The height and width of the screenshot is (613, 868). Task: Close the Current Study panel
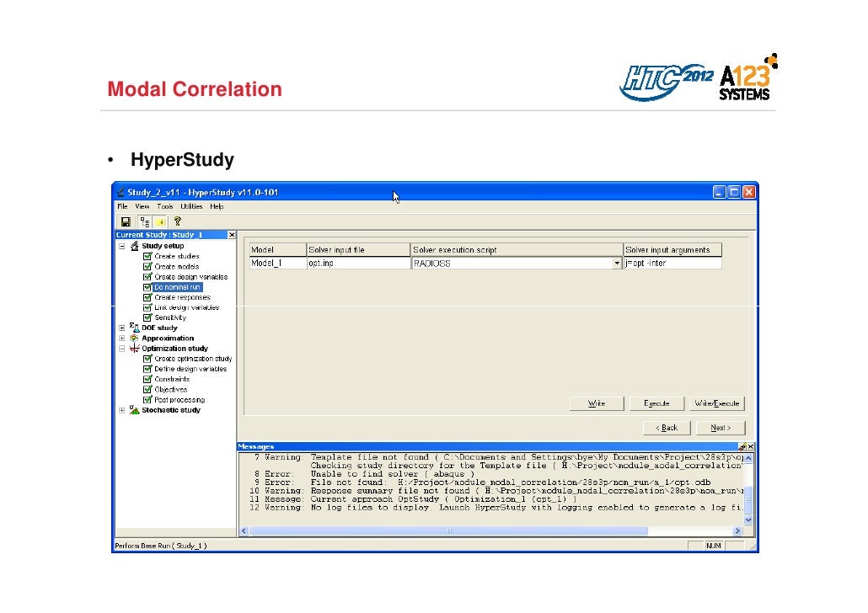click(232, 235)
